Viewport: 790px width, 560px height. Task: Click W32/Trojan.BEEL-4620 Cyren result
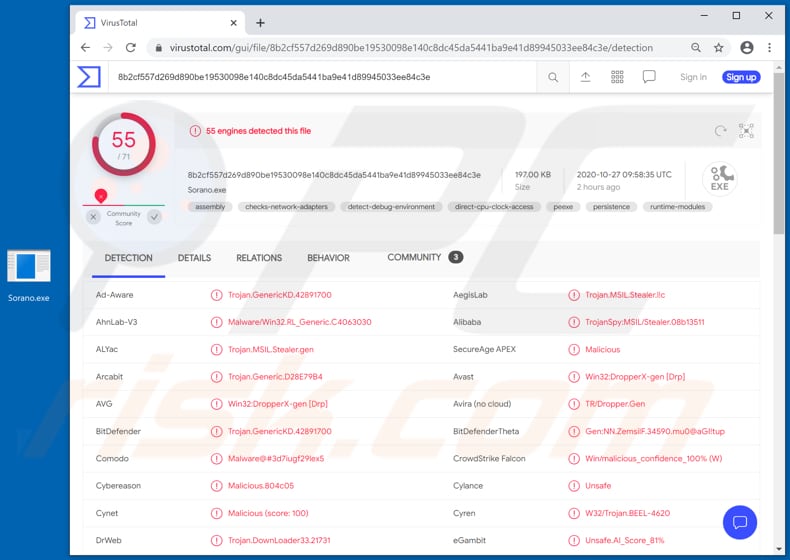(x=627, y=513)
